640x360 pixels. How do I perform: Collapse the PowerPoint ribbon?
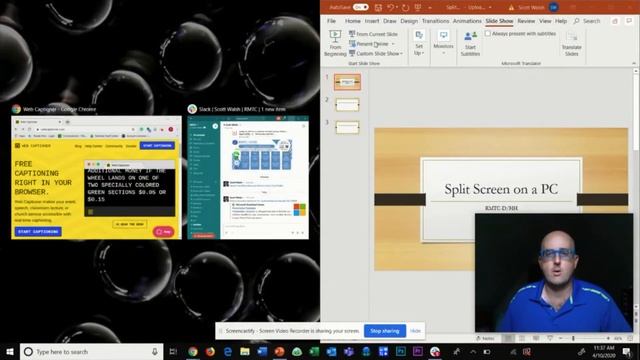click(634, 63)
